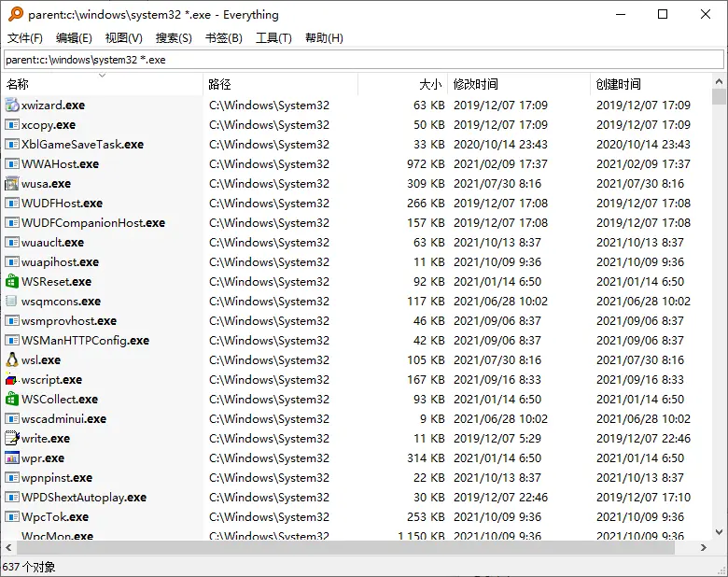Click the 637 个对象 status bar text

(x=29, y=567)
